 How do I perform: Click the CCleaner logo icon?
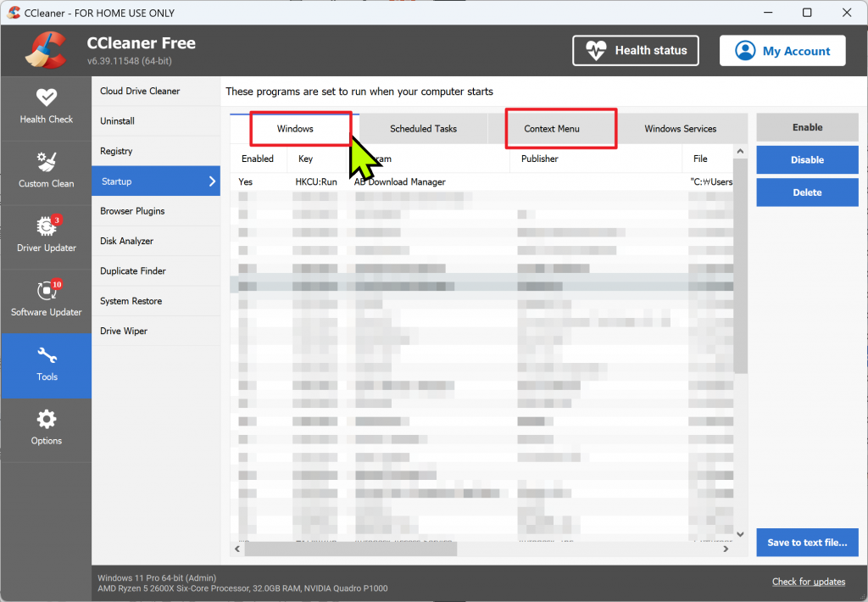(x=46, y=51)
